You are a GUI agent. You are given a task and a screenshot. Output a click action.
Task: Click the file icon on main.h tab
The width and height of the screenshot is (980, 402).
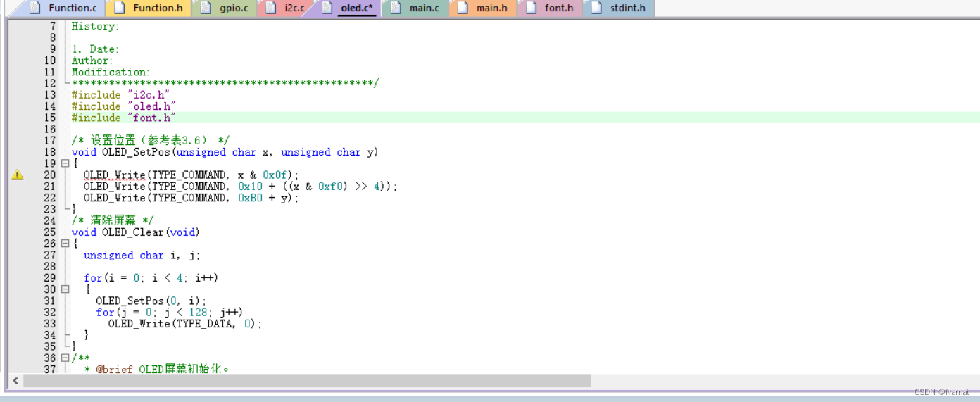[463, 8]
